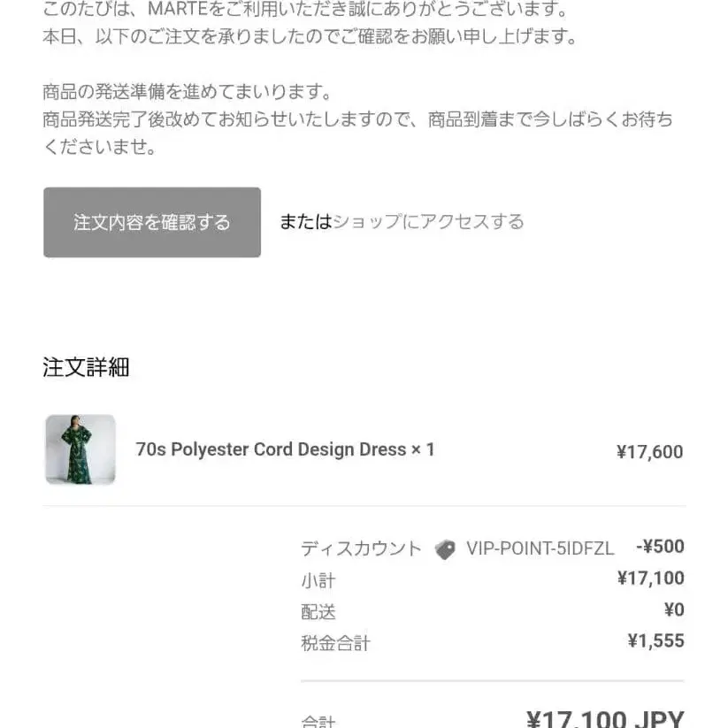The width and height of the screenshot is (728, 728).
Task: Click the ¥1,555 tax amount
Action: pyautogui.click(x=655, y=641)
